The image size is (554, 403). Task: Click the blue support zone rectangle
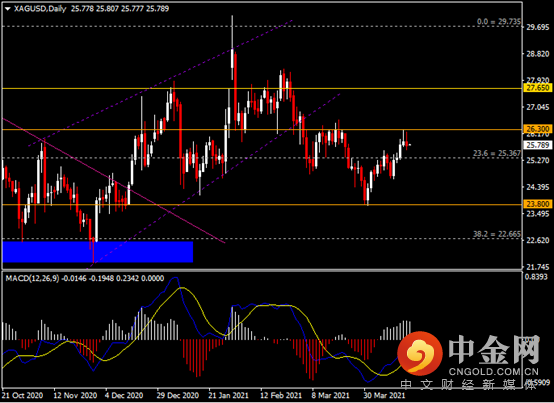pos(98,252)
